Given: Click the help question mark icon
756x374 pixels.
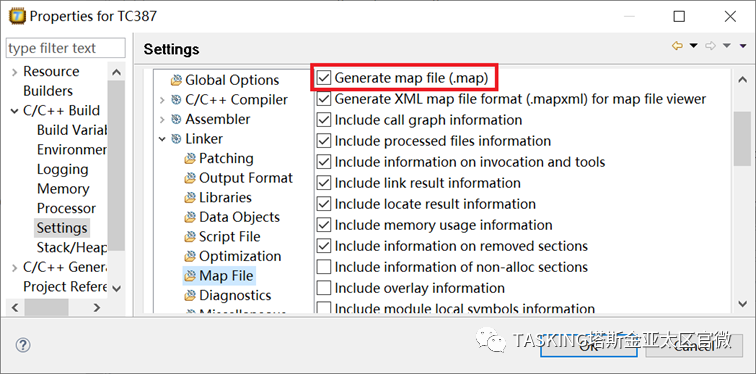Looking at the screenshot, I should coord(23,345).
